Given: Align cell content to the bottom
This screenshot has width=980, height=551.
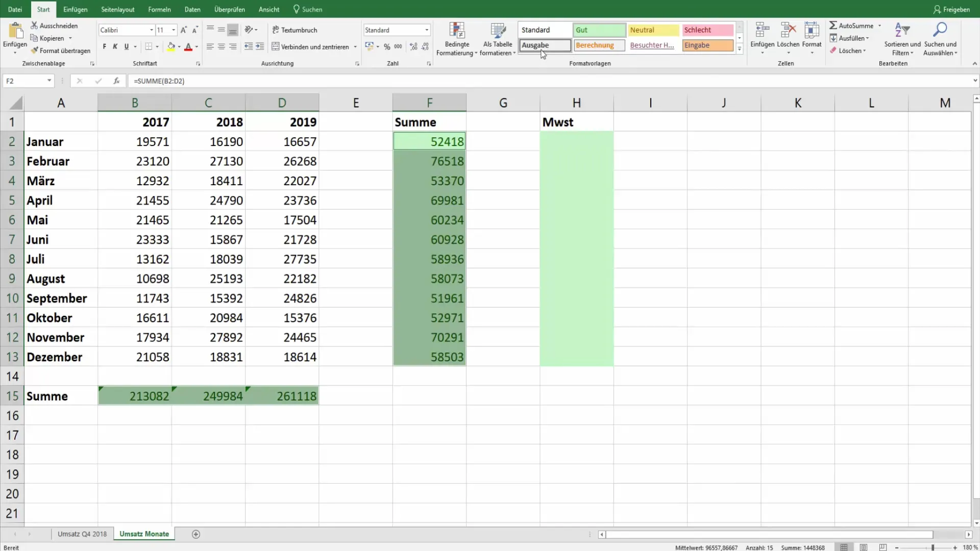Looking at the screenshot, I should click(x=233, y=30).
